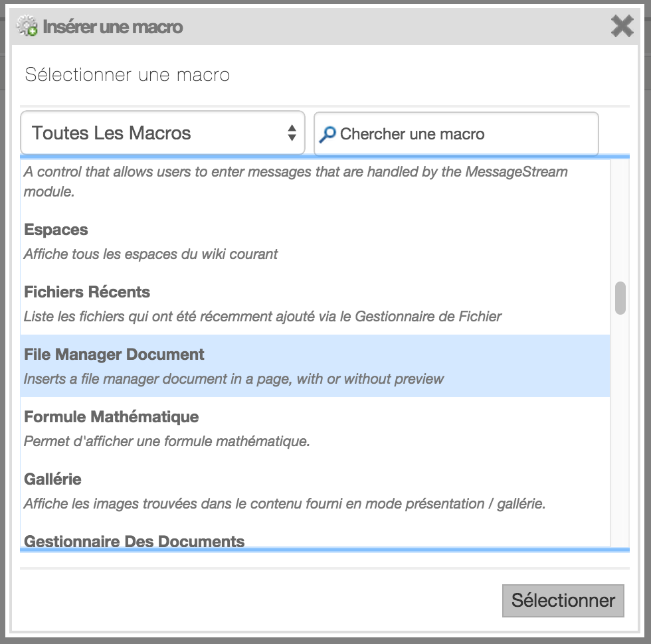
Task: Close the Insérer une macro dialog
Action: click(x=622, y=26)
